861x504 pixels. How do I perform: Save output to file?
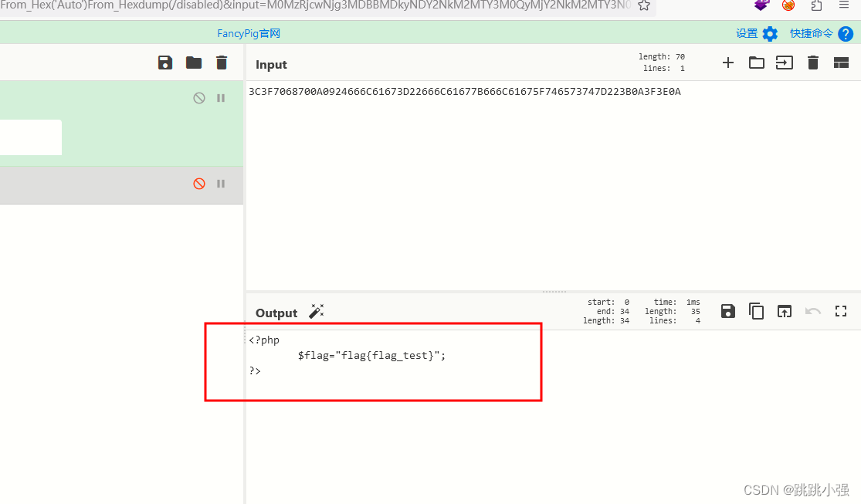[728, 311]
